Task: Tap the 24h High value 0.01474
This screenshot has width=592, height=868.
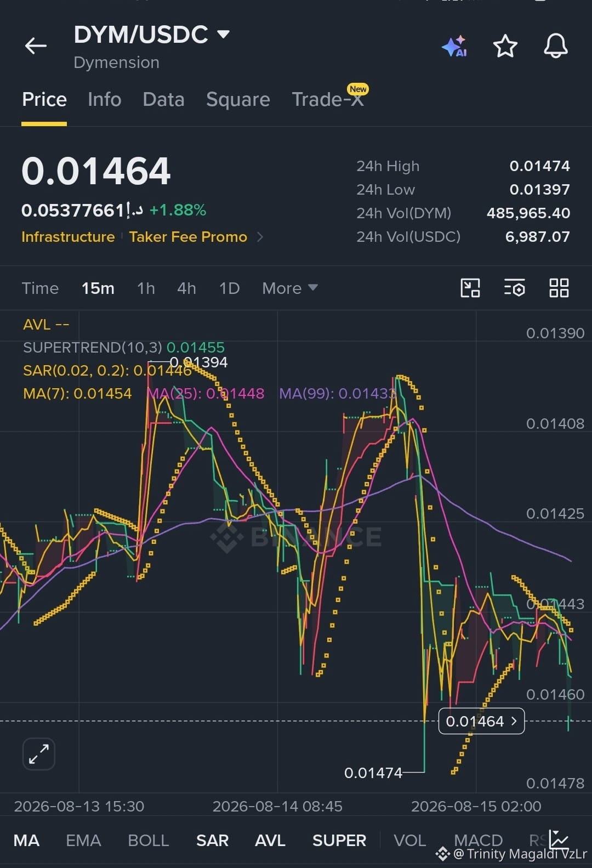Action: coord(539,166)
